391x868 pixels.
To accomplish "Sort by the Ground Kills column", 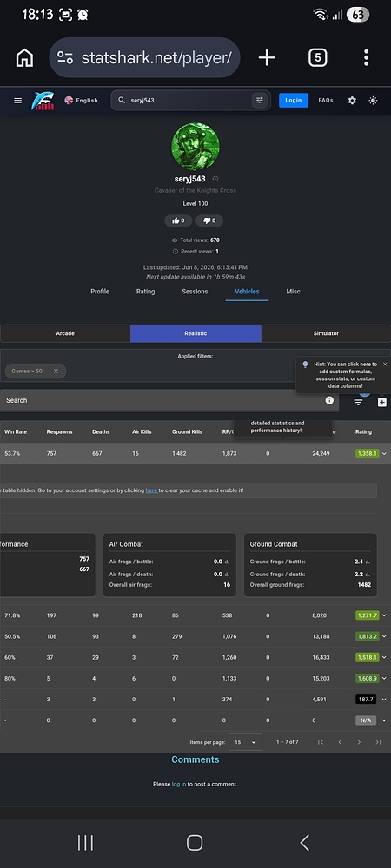I will click(x=187, y=431).
